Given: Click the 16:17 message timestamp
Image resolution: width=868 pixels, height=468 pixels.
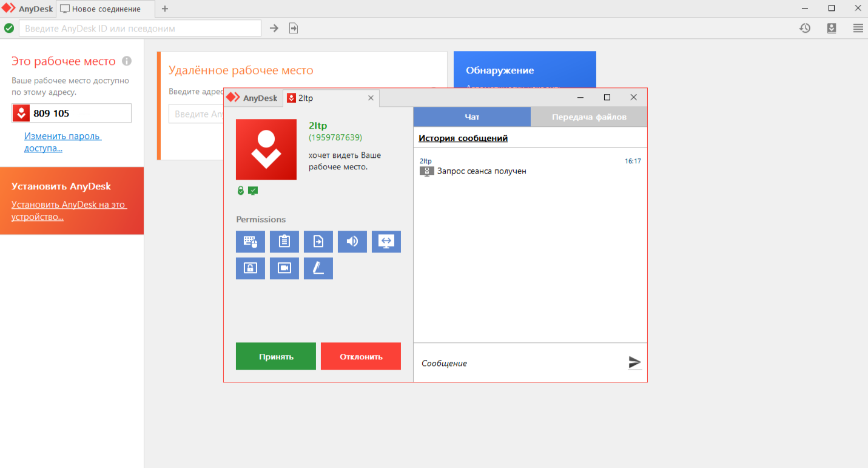Looking at the screenshot, I should pos(633,161).
